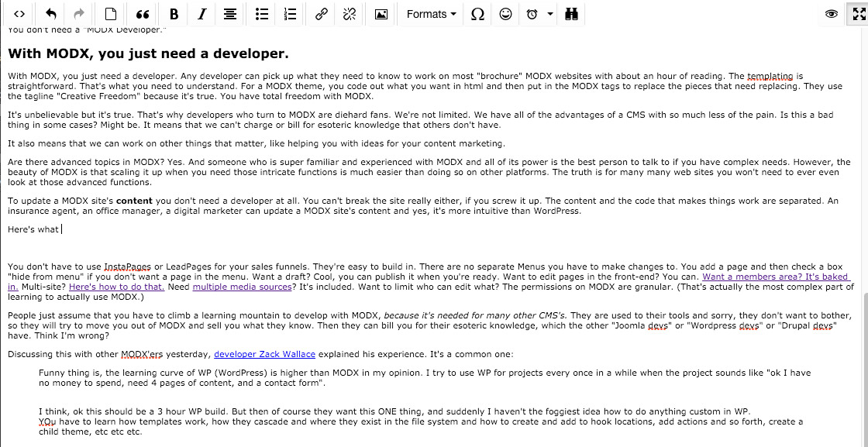This screenshot has width=868, height=447.
Task: Click the misspelled word 'templating'
Action: (x=770, y=76)
